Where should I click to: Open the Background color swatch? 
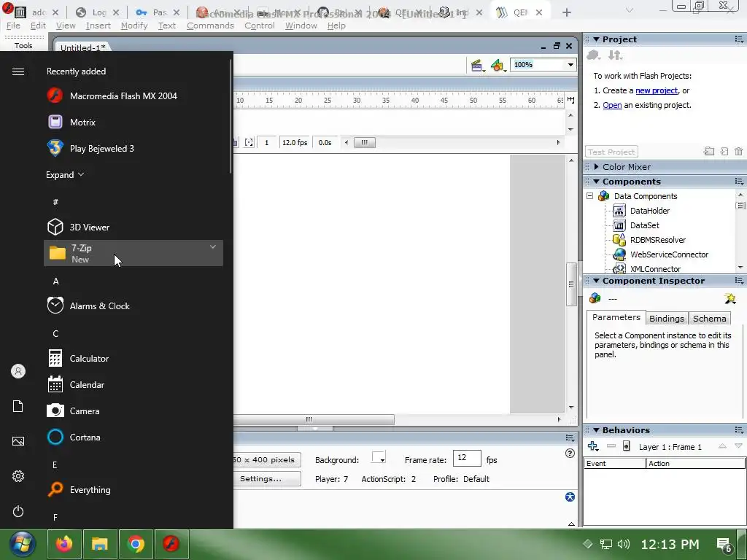point(379,458)
